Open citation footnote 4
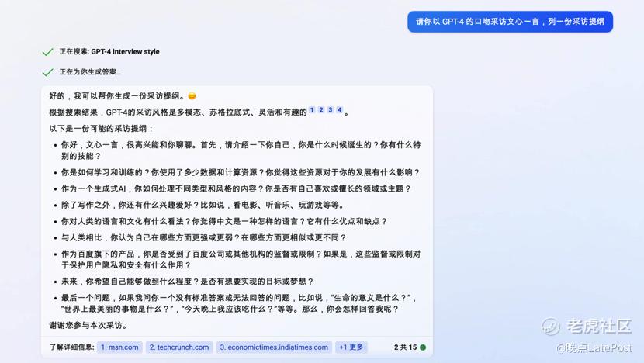This screenshot has height=363, width=644. click(x=339, y=110)
